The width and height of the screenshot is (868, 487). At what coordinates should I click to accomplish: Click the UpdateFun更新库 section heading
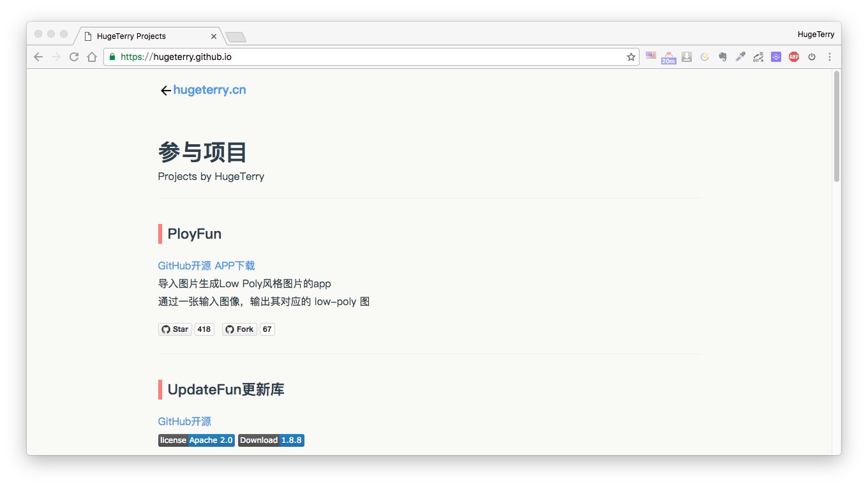point(226,389)
